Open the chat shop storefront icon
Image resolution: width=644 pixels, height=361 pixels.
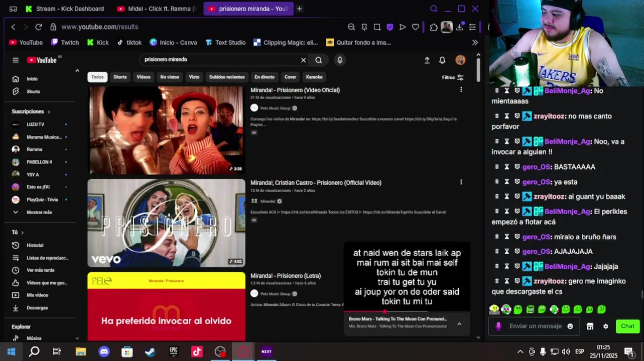click(590, 326)
